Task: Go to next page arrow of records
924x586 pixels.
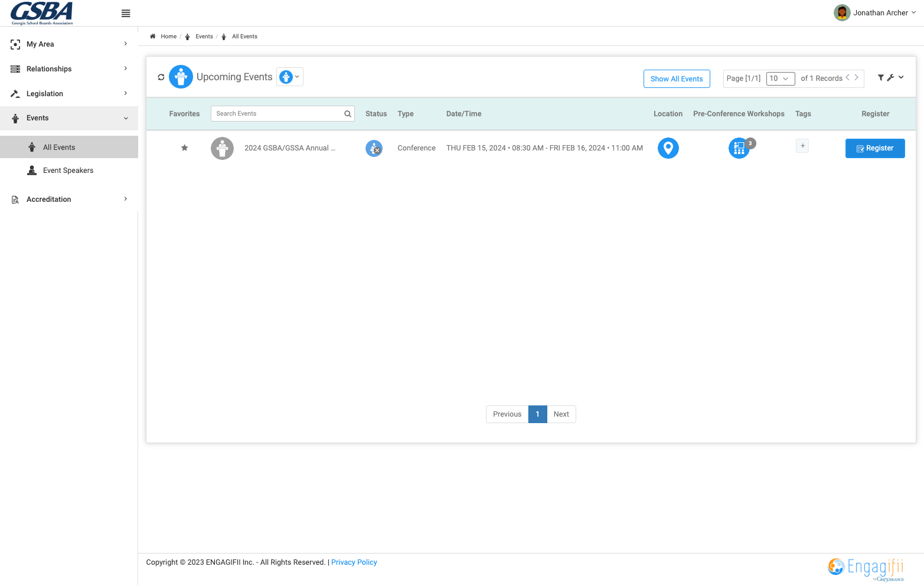Action: click(857, 77)
